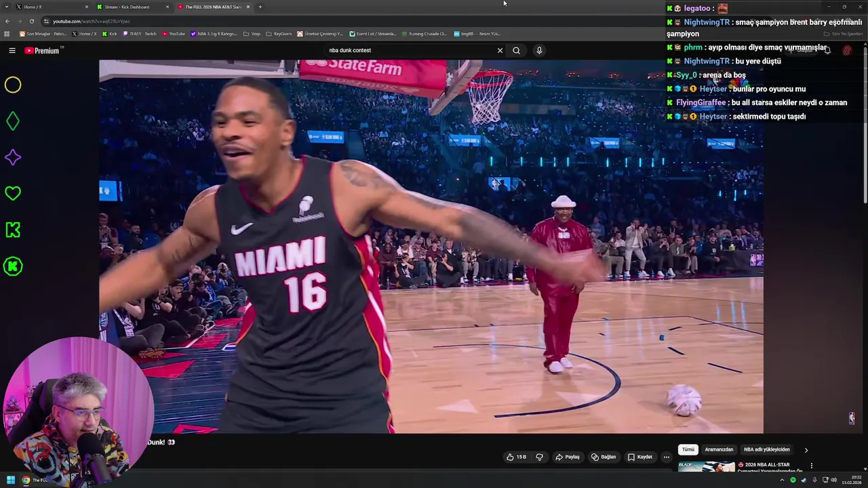Screen dimensions: 868x488
Task: Go back in browser
Action: [7, 21]
